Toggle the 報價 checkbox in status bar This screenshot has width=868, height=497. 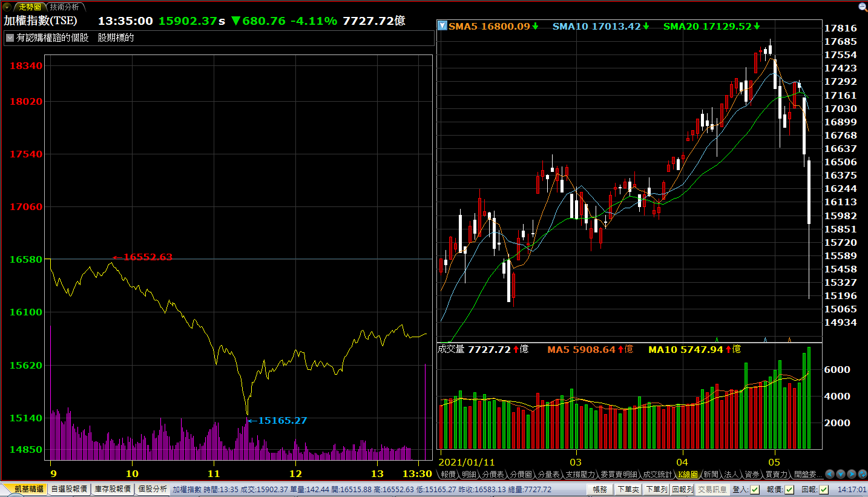[x=789, y=489]
